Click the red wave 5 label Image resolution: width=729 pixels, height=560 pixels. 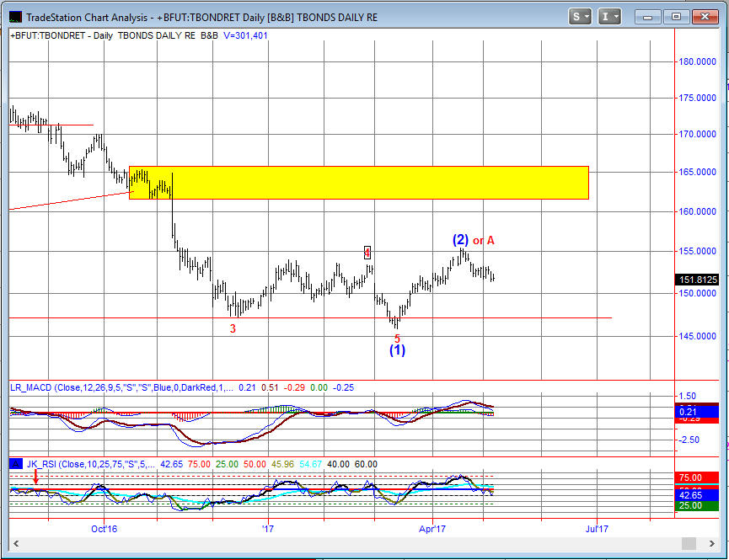(397, 339)
